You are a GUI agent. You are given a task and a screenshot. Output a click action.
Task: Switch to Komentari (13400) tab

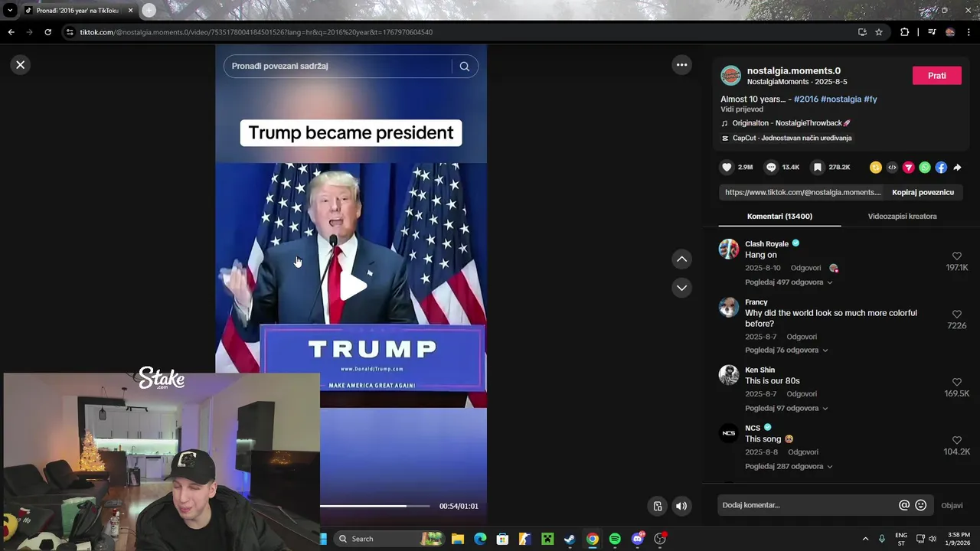click(x=779, y=217)
